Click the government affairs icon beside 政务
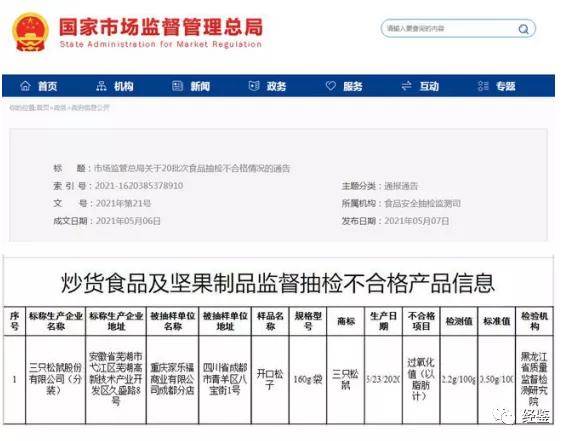The width and height of the screenshot is (567, 441). [x=254, y=86]
